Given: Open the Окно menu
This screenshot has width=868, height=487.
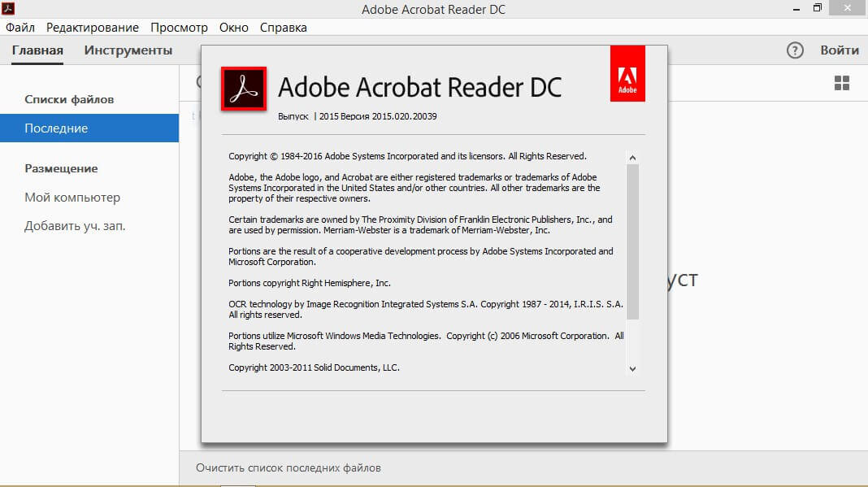Looking at the screenshot, I should point(233,27).
